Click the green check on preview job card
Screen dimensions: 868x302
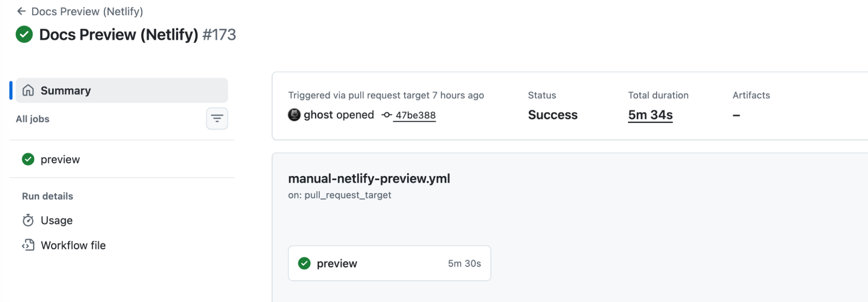coord(304,263)
